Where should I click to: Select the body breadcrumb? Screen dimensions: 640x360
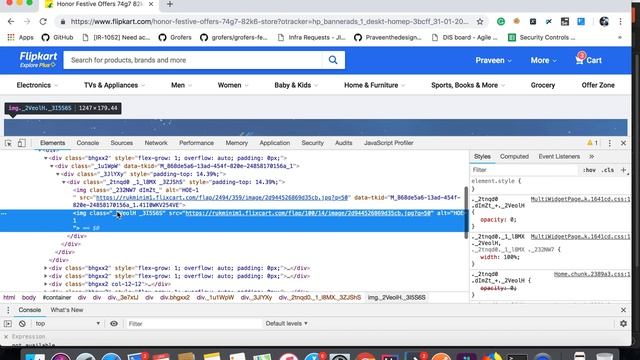[x=29, y=298]
